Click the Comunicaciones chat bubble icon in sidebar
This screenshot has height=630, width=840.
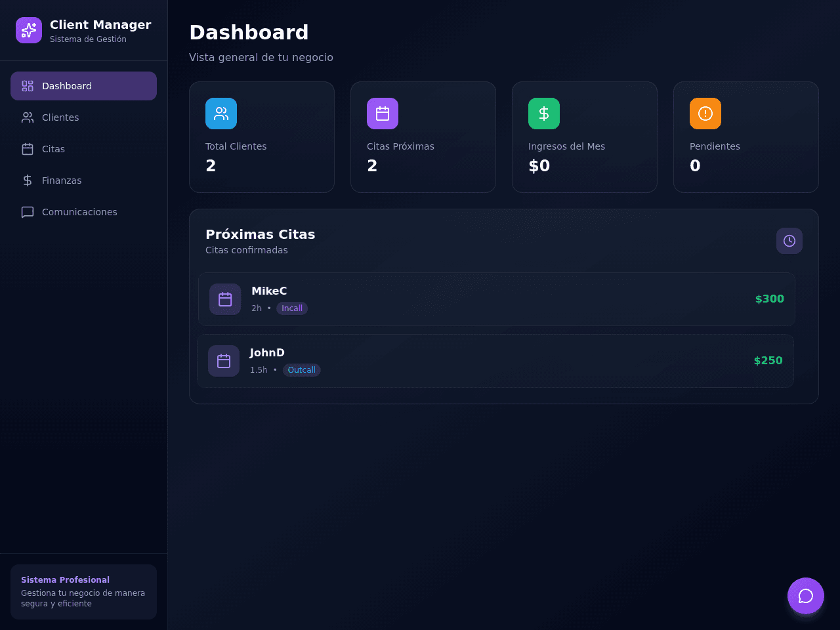(28, 212)
